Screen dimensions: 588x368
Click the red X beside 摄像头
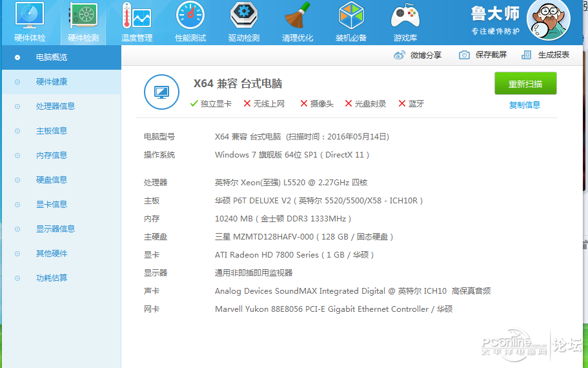(x=304, y=103)
